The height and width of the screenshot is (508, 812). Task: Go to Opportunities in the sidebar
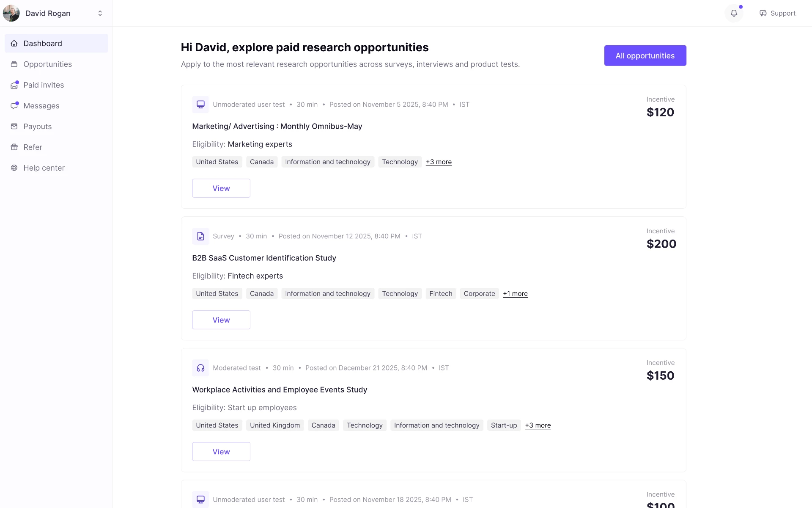click(56, 64)
